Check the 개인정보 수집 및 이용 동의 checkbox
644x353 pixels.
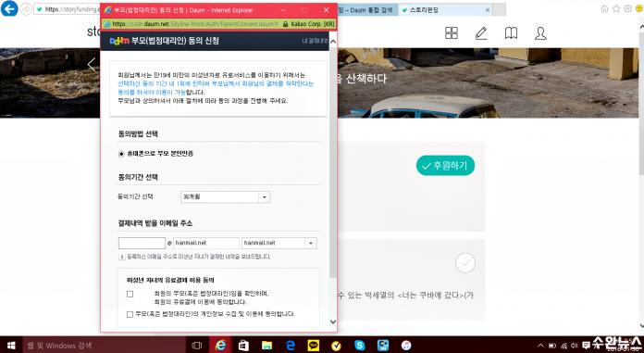pos(130,314)
